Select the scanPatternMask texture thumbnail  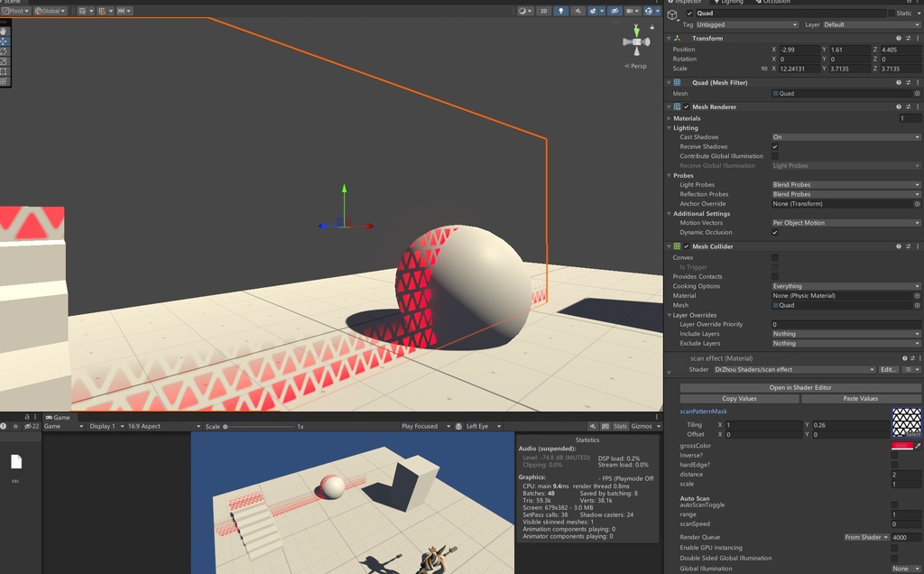pos(906,422)
